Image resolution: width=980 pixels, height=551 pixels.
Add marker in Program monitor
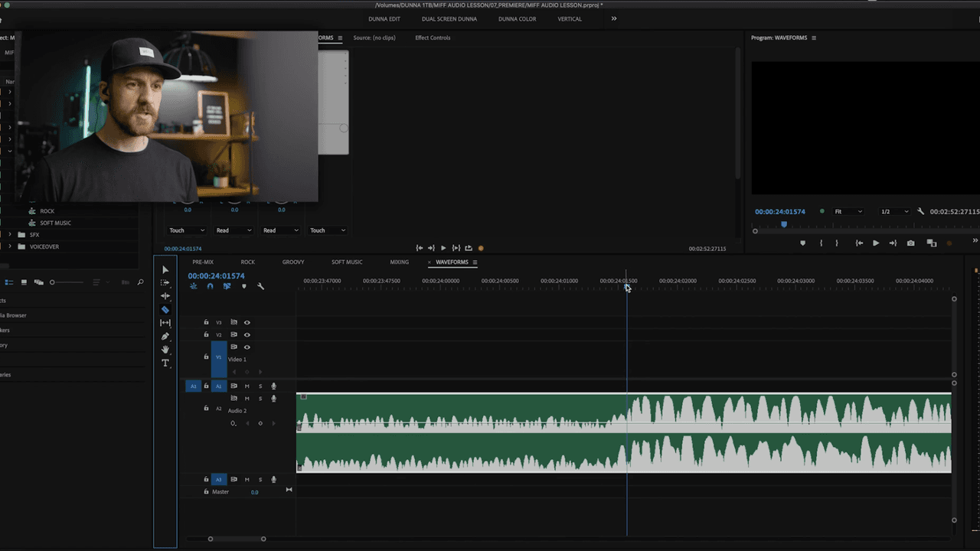pyautogui.click(x=802, y=243)
